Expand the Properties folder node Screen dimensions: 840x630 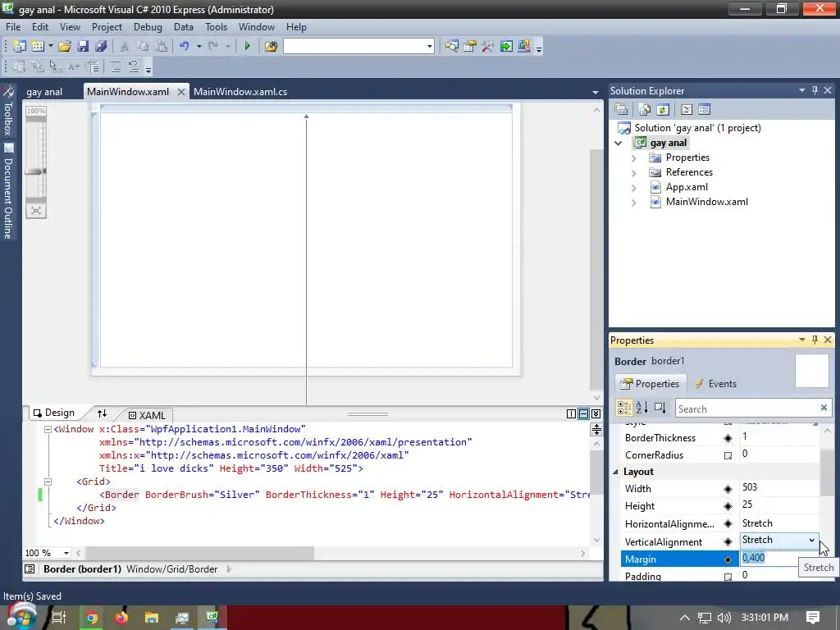click(634, 158)
